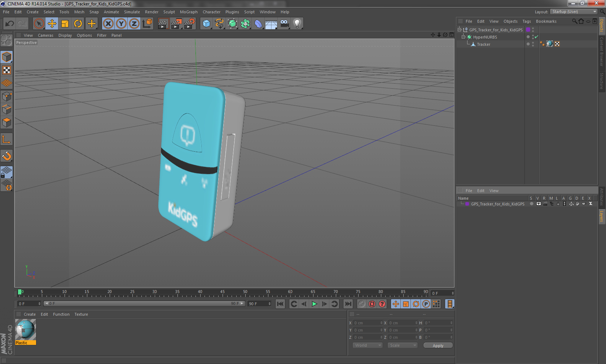
Task: Switch to Texture mode checkerboard icon
Action: (x=7, y=70)
